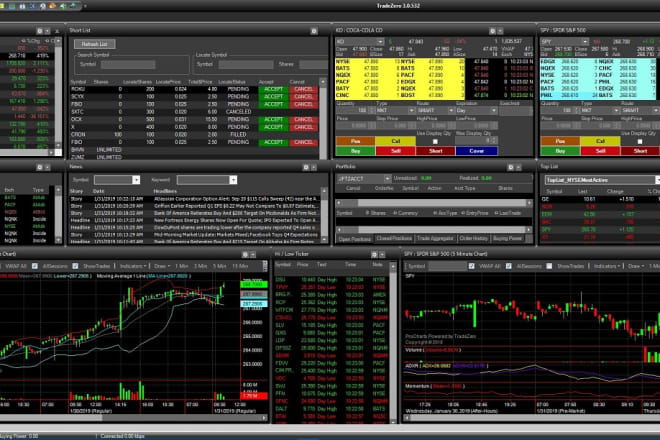Open the News Keyword filter dropdown

233,180
